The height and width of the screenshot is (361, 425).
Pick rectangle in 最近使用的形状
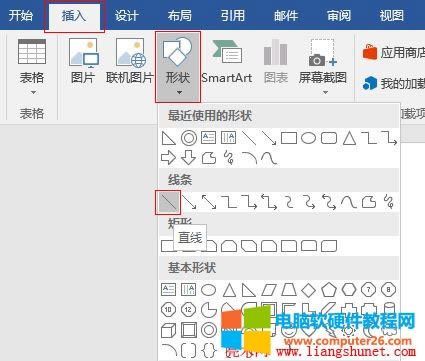289,138
